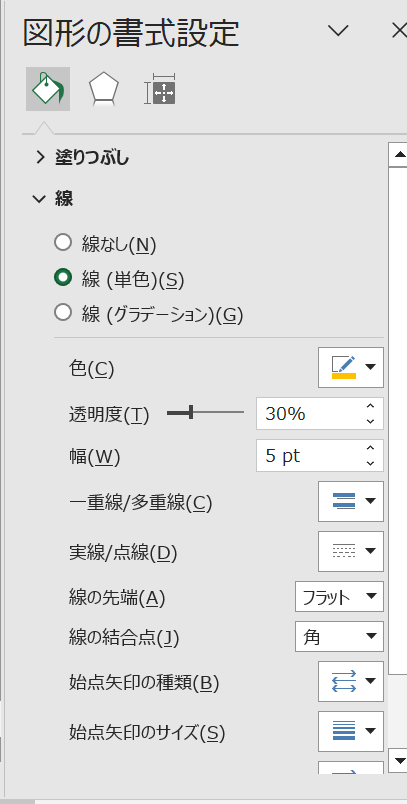Click the transparency 30% input field
The image size is (407, 804).
(x=309, y=414)
